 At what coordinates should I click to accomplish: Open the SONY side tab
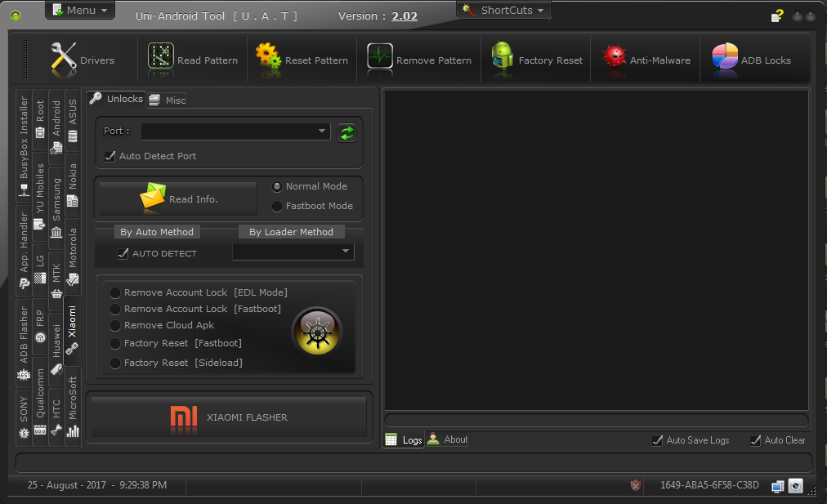point(24,418)
